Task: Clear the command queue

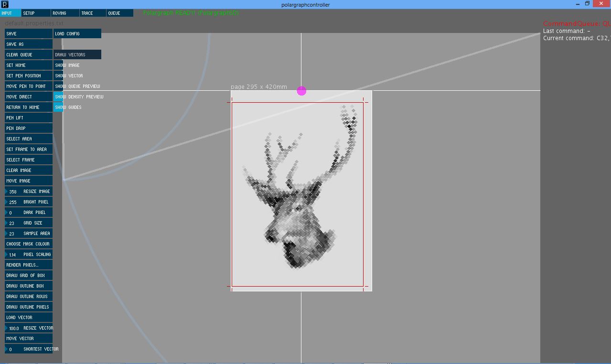Action: click(29, 54)
